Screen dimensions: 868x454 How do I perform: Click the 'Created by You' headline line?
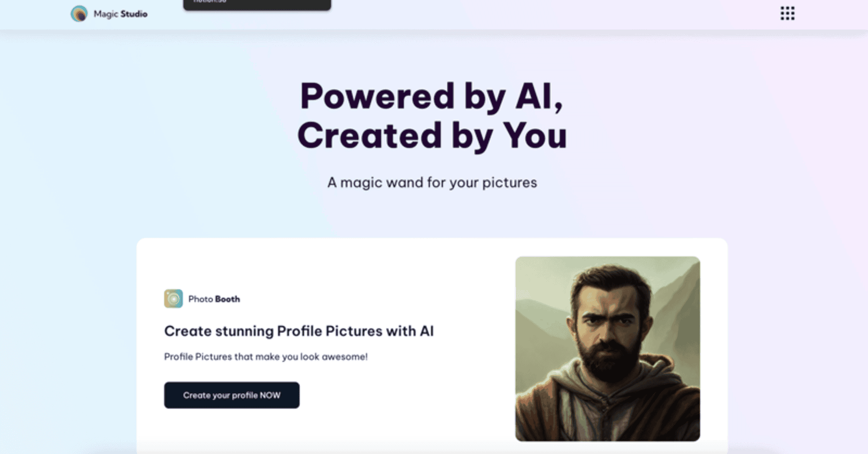432,136
